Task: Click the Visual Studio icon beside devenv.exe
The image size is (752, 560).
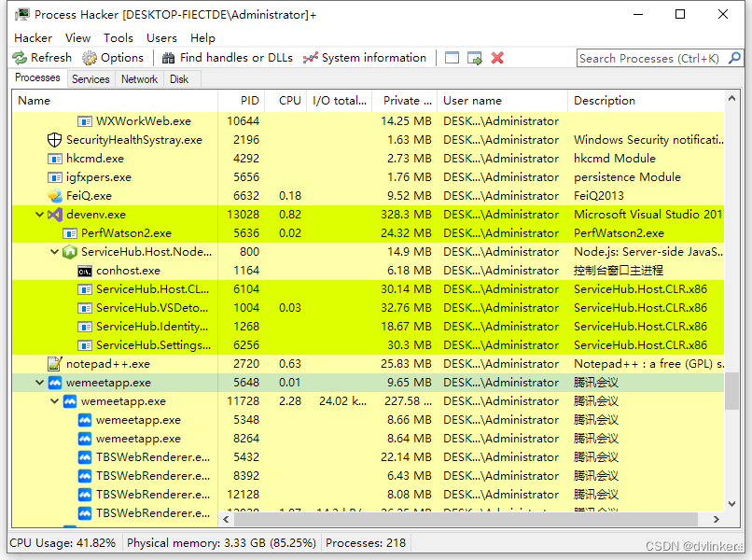Action: tap(55, 215)
